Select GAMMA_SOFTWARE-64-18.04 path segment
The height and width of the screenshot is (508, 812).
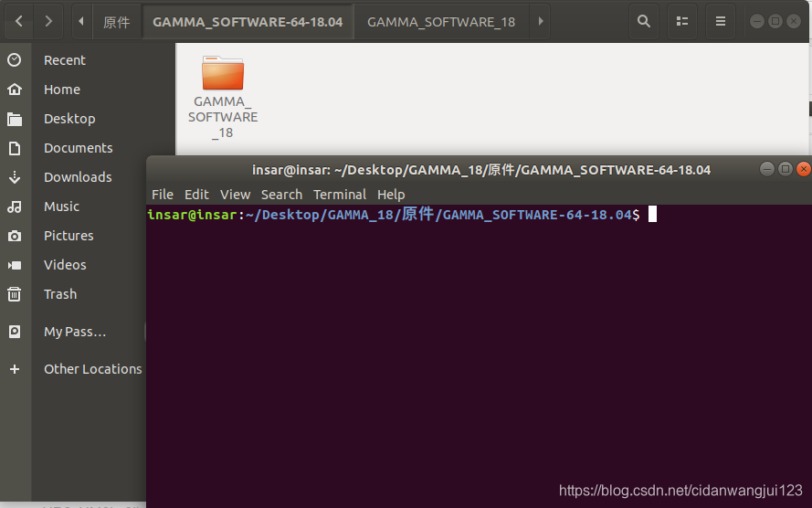[x=248, y=22]
